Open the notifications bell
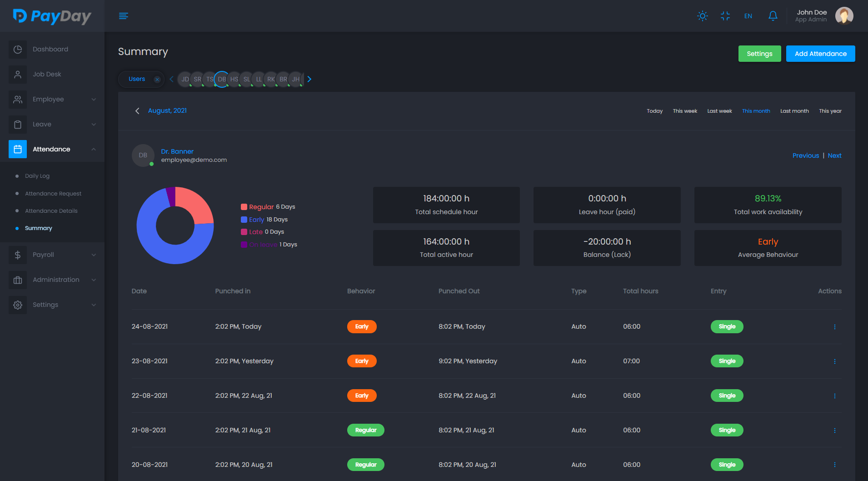The width and height of the screenshot is (868, 481). click(773, 16)
